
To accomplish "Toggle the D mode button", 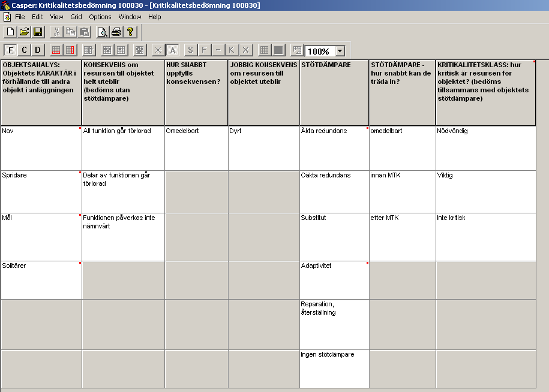I will pyautogui.click(x=38, y=50).
